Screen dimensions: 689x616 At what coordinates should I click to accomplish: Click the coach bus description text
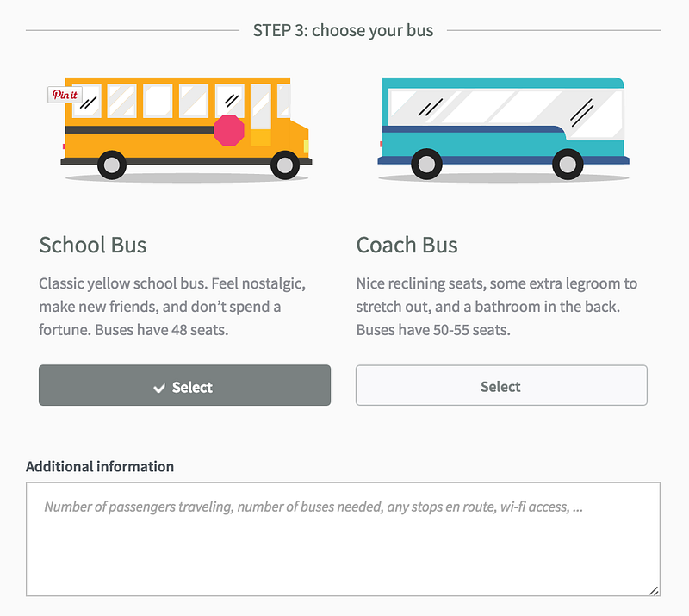click(497, 307)
